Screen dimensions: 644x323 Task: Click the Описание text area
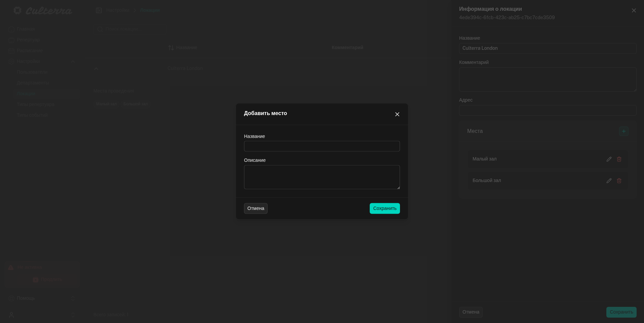click(x=322, y=177)
